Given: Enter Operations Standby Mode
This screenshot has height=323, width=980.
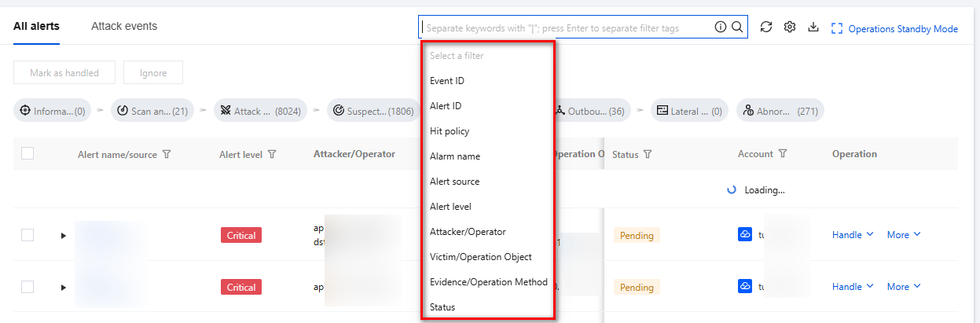Looking at the screenshot, I should point(894,29).
